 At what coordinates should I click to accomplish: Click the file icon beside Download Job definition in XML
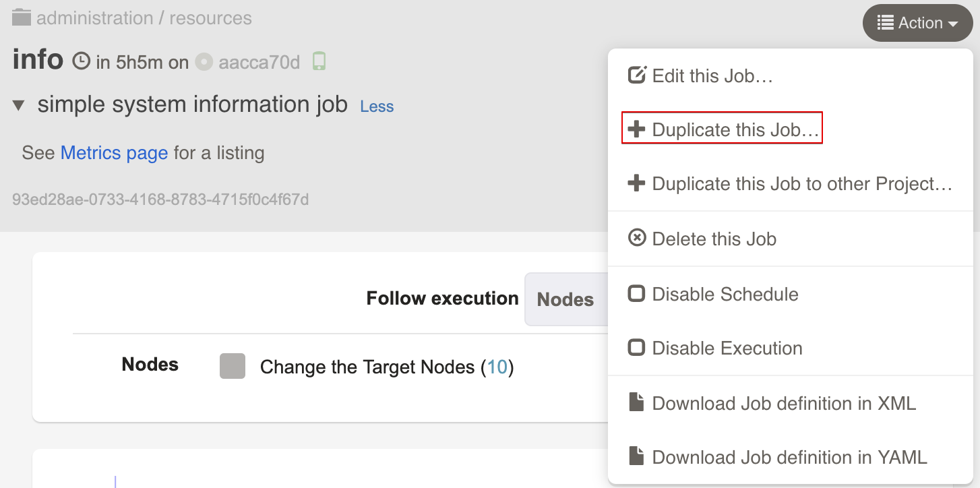[636, 402]
